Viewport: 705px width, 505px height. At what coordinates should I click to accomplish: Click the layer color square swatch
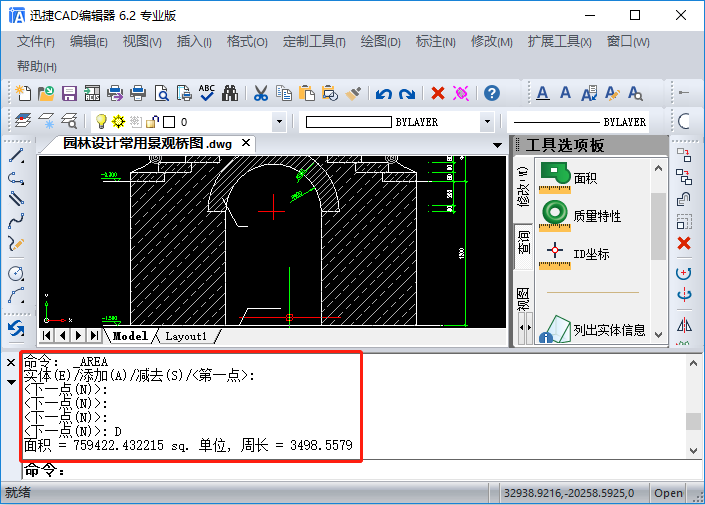click(169, 122)
